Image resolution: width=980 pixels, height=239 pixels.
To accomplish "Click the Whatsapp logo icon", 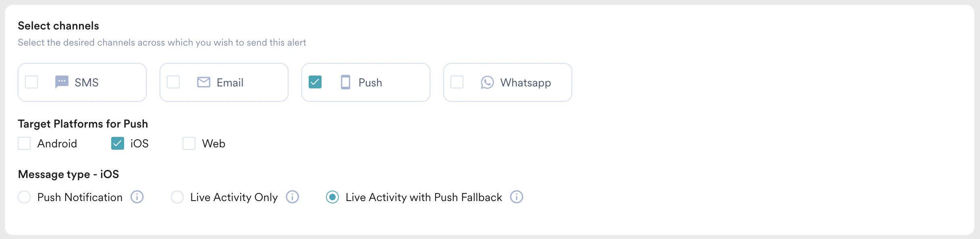I will click(487, 82).
